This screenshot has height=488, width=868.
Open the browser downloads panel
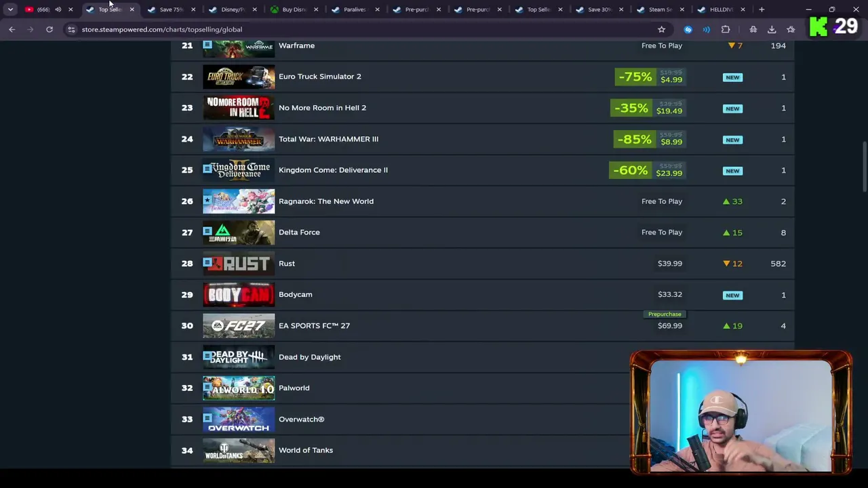772,29
